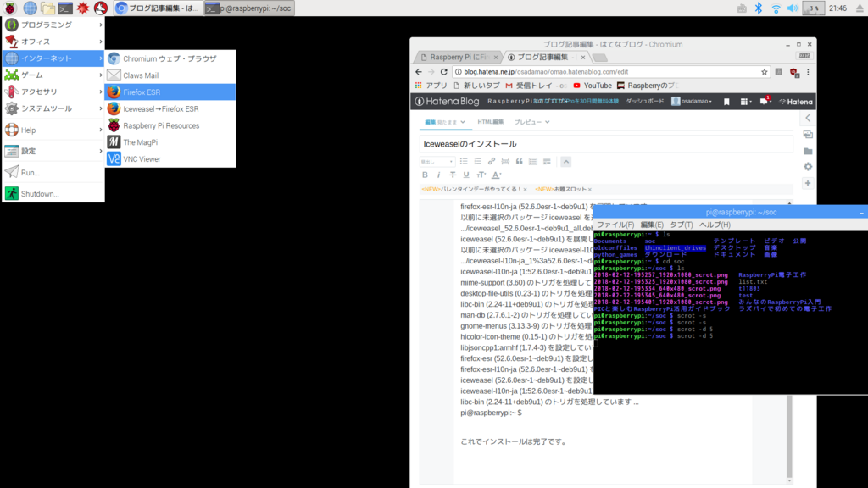Open osadamao user dropdown
Viewport: 868px width, 488px height.
coord(692,102)
